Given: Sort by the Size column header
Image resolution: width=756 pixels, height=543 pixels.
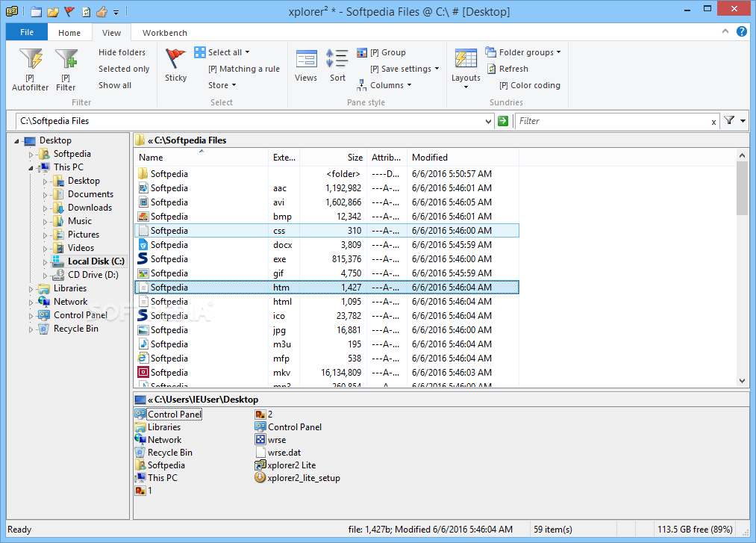Looking at the screenshot, I should 333,158.
